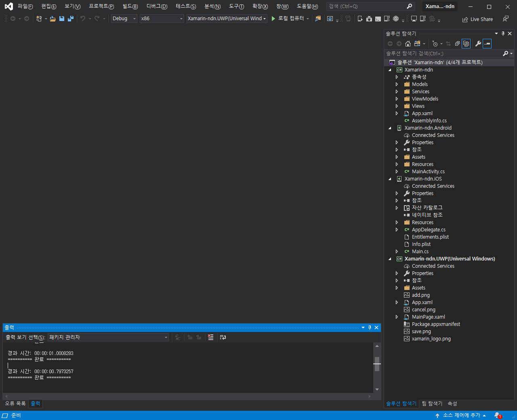Image resolution: width=517 pixels, height=420 pixels.
Task: Expand the ViewModels folder
Action: 397,99
